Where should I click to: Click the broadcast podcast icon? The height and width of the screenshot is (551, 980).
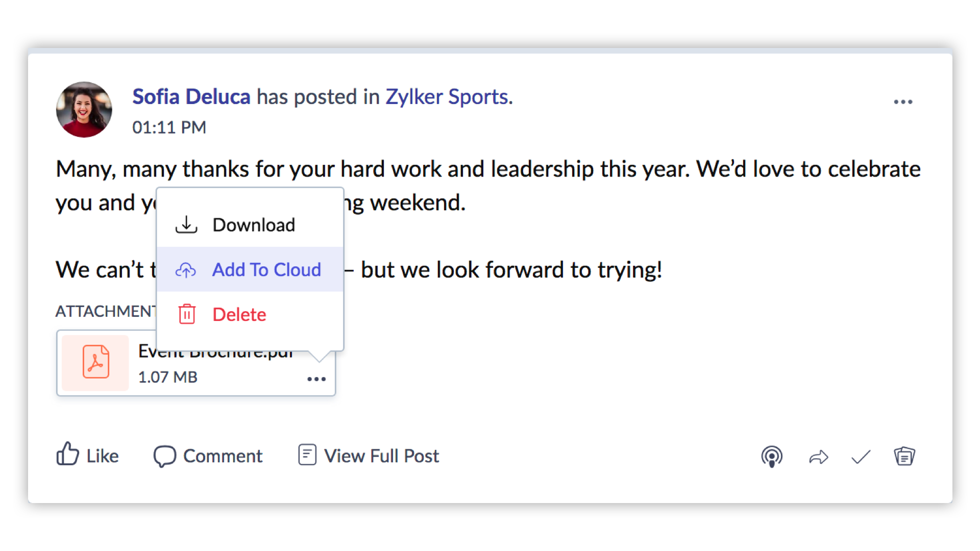tap(772, 457)
